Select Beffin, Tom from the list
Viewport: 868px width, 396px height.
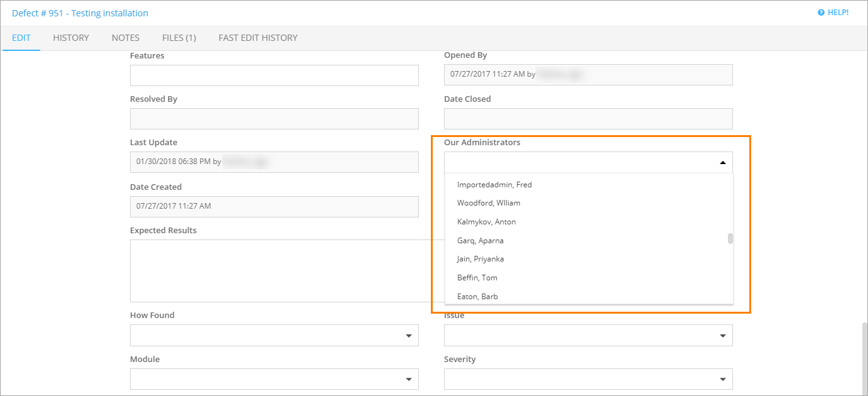pyautogui.click(x=477, y=278)
